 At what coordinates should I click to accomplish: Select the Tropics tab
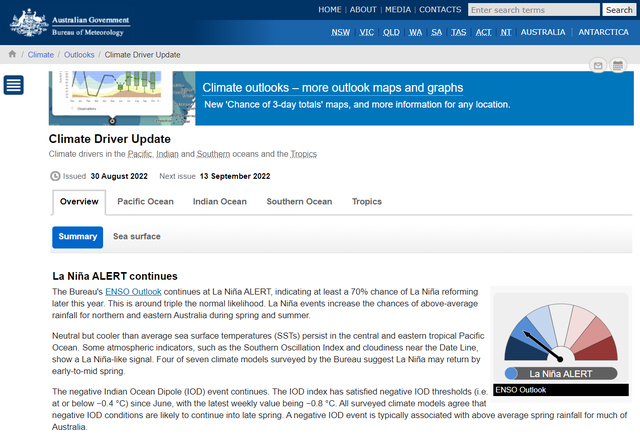pyautogui.click(x=367, y=202)
